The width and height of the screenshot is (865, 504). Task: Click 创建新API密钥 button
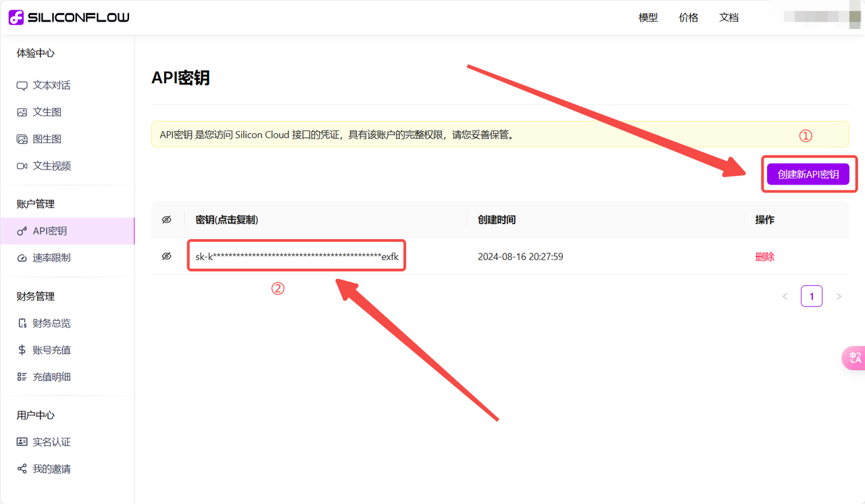(x=808, y=174)
